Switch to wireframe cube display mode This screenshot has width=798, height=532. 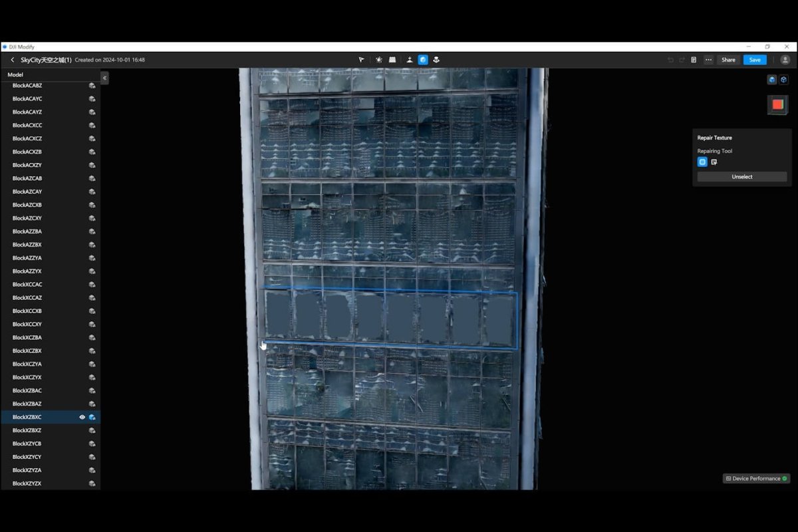coord(783,80)
